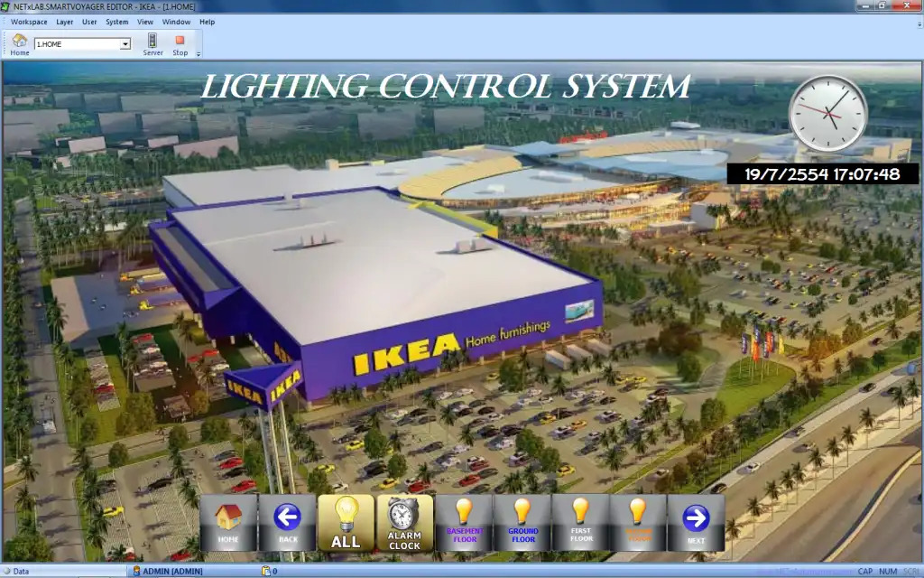Screen dimensions: 924x578
Task: Open the Workspace menu
Action: pyautogui.click(x=29, y=22)
